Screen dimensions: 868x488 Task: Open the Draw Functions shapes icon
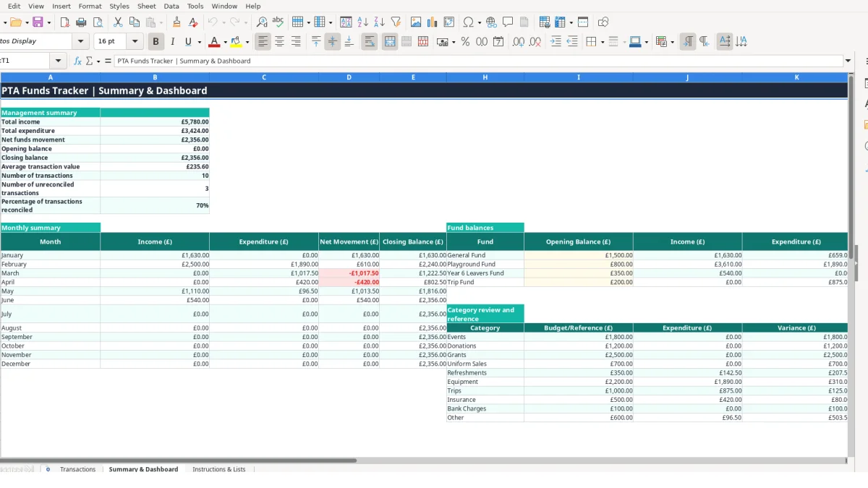click(603, 22)
